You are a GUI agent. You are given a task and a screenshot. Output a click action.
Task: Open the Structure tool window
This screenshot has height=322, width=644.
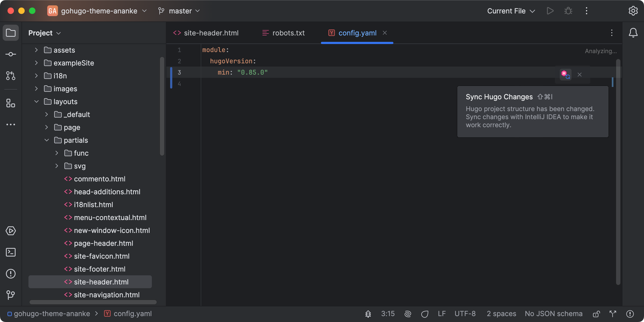(11, 103)
